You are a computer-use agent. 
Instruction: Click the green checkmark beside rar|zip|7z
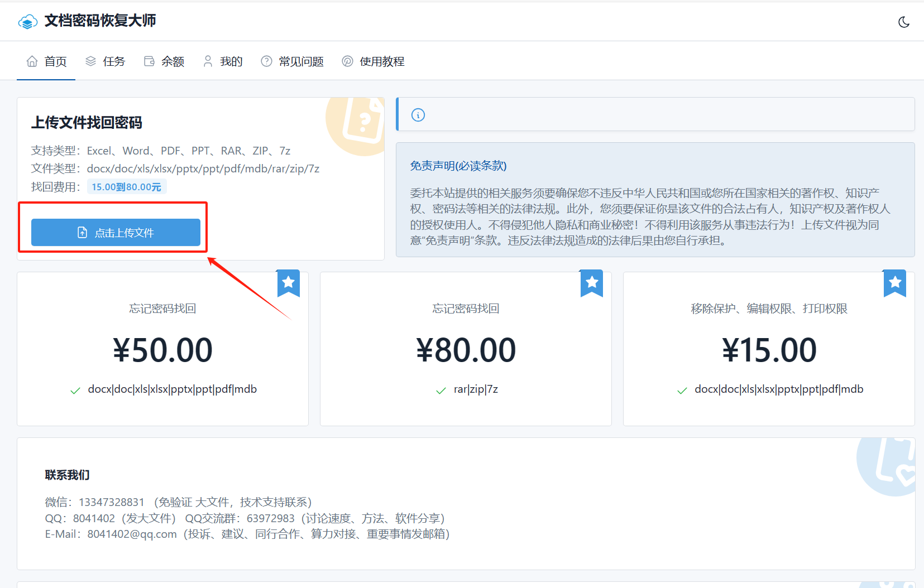[440, 390]
